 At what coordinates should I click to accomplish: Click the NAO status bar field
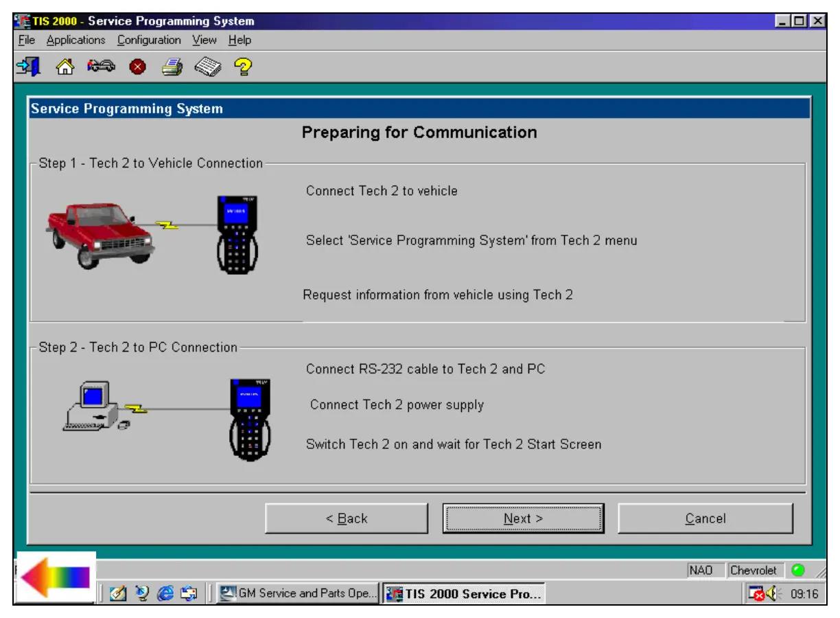click(x=705, y=570)
